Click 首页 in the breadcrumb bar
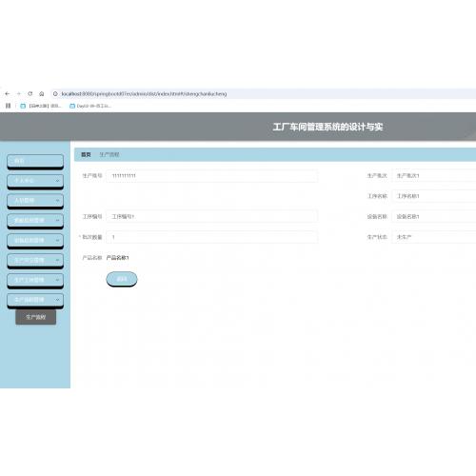 pos(86,154)
